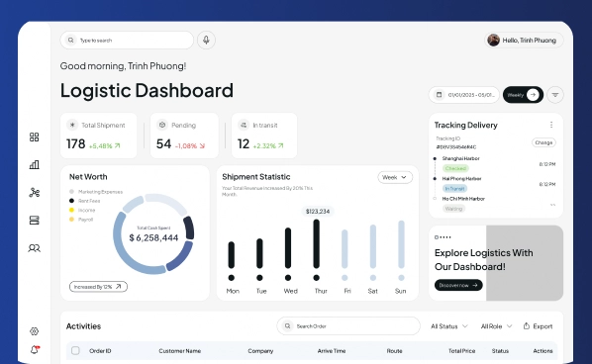The width and height of the screenshot is (592, 364).
Task: Click the Rent Fees black legend swatch
Action: [x=71, y=201]
